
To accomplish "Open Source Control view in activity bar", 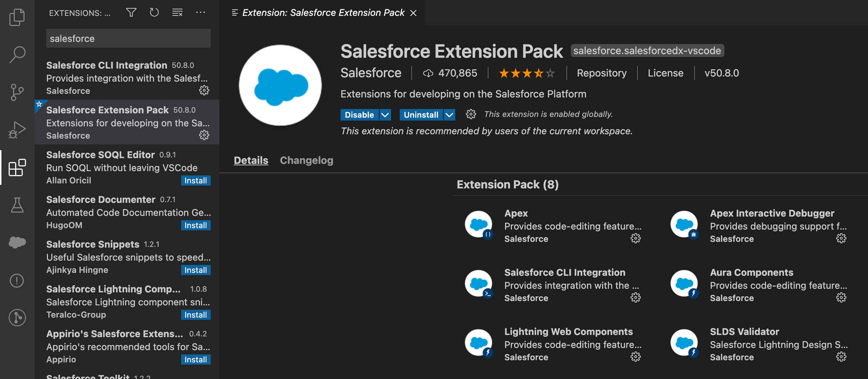I will [x=17, y=92].
